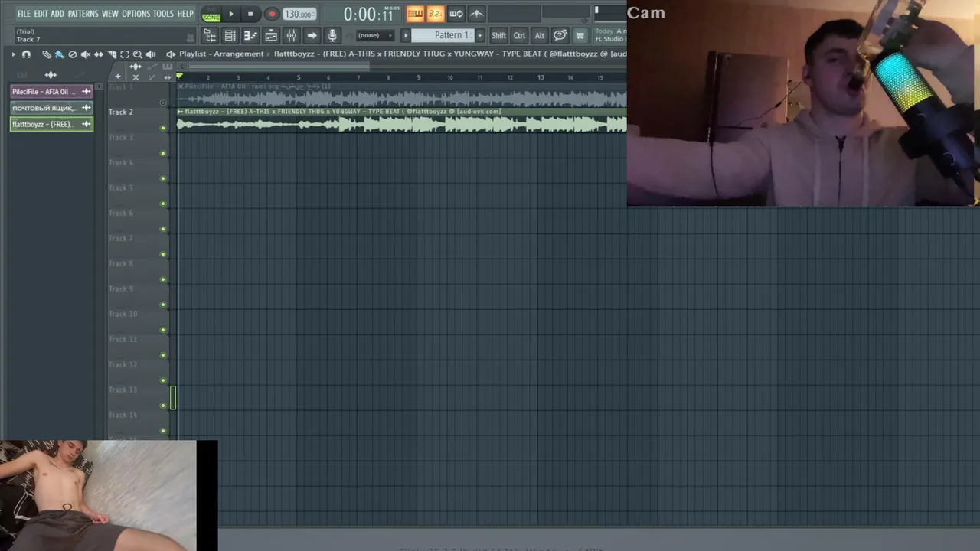The image size is (980, 551).
Task: Toggle mute on Track 4
Action: tap(162, 178)
